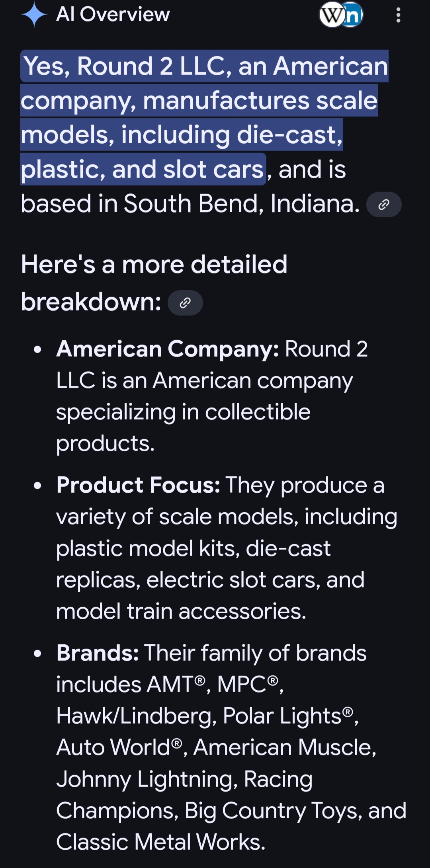Tap the AI Overview title
Screen dimensions: 430x868
[x=113, y=14]
